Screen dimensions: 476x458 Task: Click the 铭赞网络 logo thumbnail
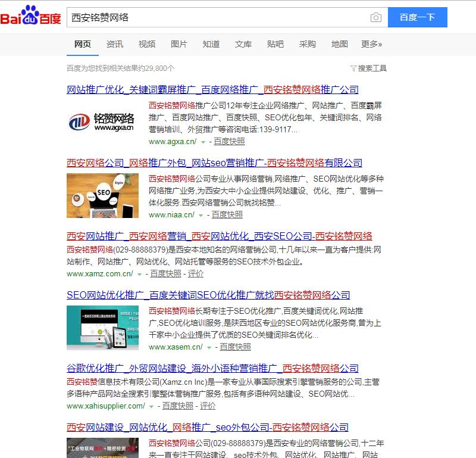(x=102, y=121)
